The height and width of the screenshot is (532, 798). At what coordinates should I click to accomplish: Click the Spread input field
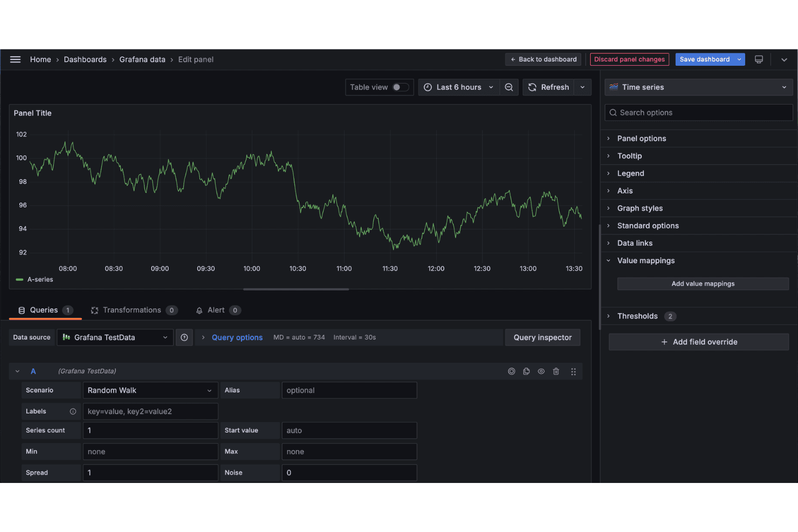(x=150, y=473)
